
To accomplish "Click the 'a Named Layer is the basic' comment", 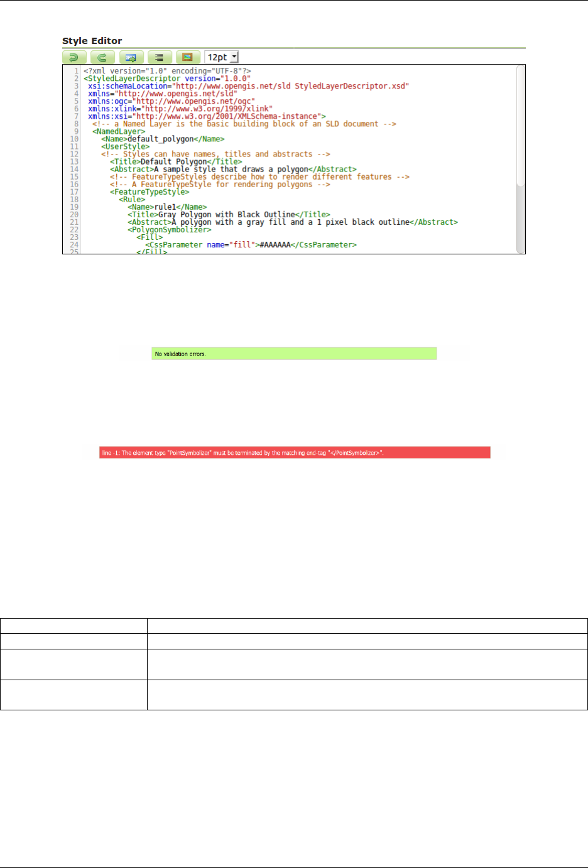I will [244, 124].
